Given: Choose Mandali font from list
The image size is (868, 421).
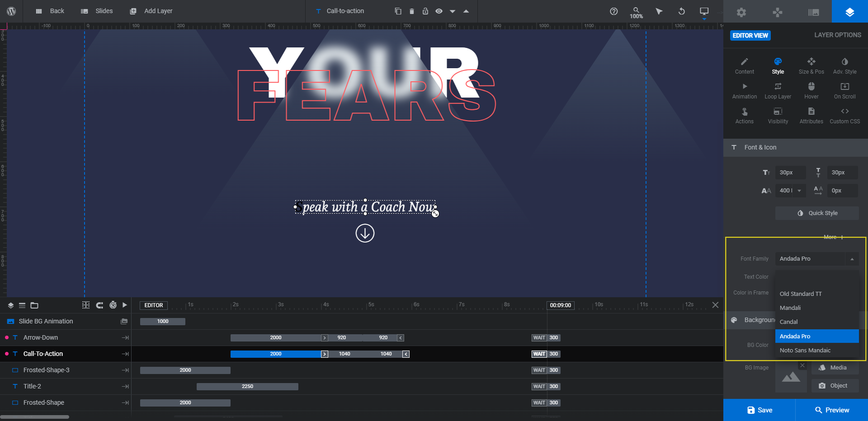Looking at the screenshot, I should click(x=817, y=308).
